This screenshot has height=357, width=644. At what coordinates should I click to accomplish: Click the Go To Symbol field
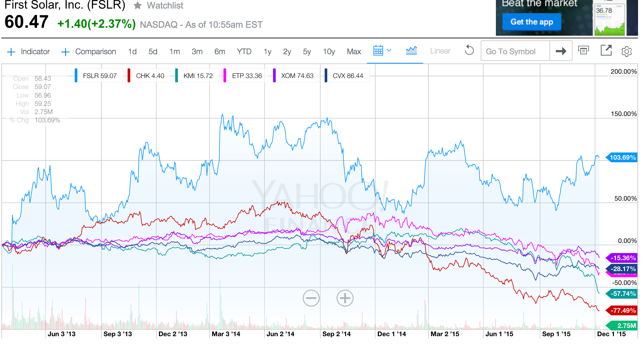(x=515, y=51)
